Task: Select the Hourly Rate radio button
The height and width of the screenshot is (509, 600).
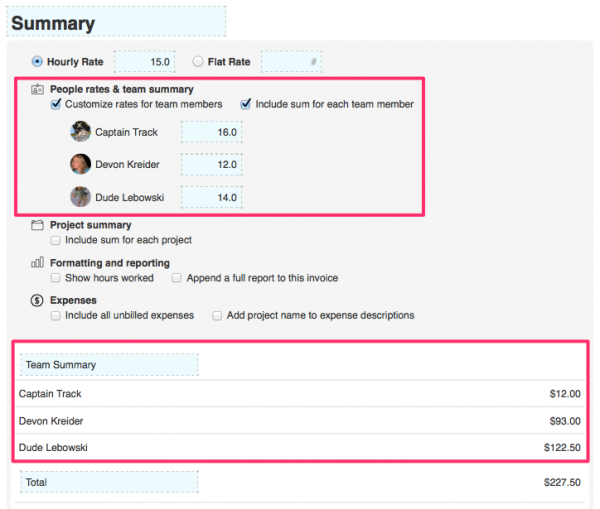Action: tap(38, 61)
